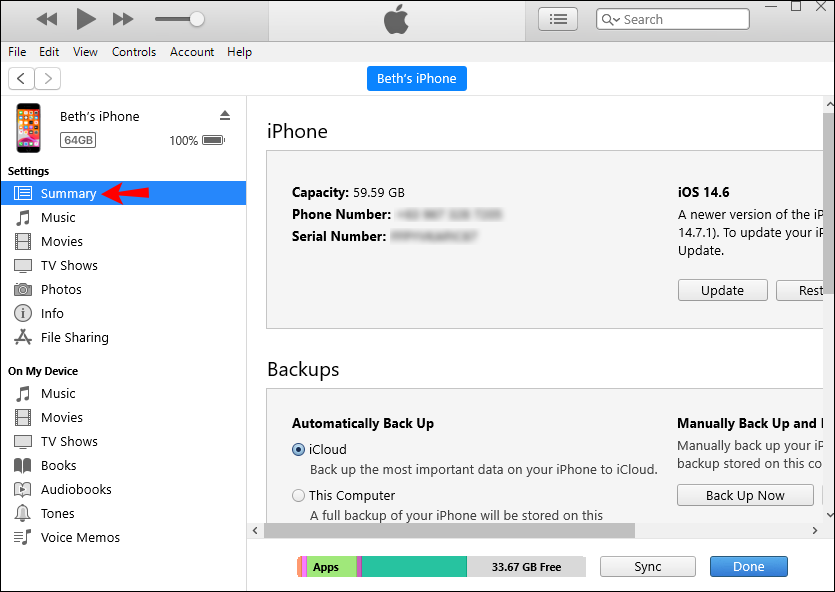835x592 pixels.
Task: Open the Controls menu
Action: tap(134, 52)
